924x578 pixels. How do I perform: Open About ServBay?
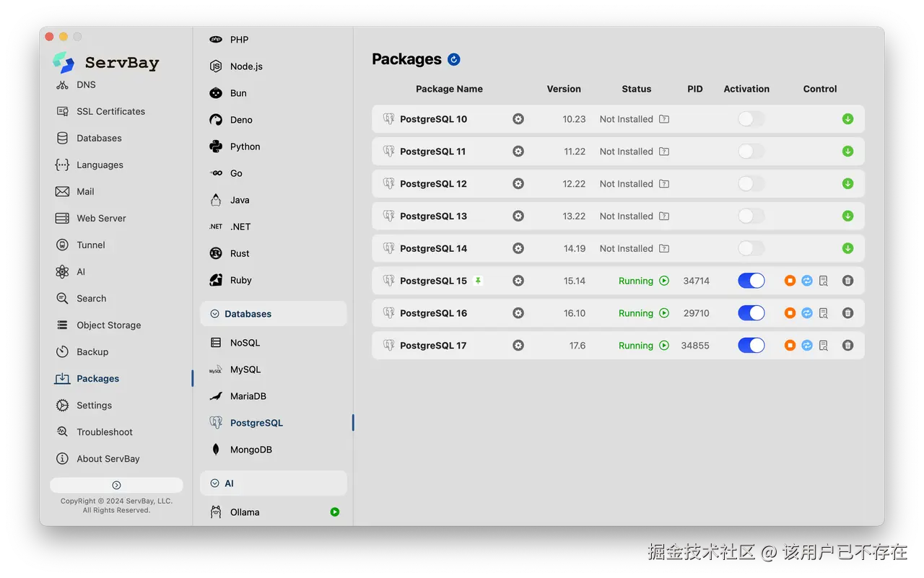pyautogui.click(x=108, y=458)
